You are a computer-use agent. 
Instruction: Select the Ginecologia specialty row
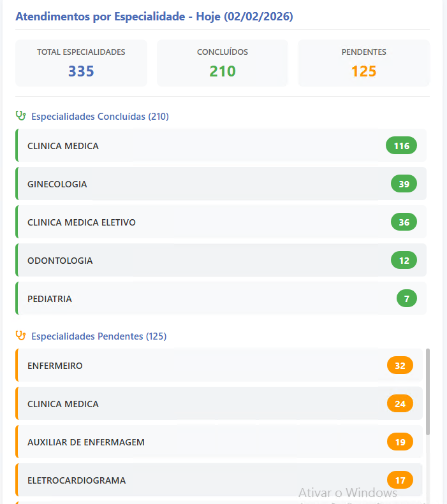click(191, 184)
